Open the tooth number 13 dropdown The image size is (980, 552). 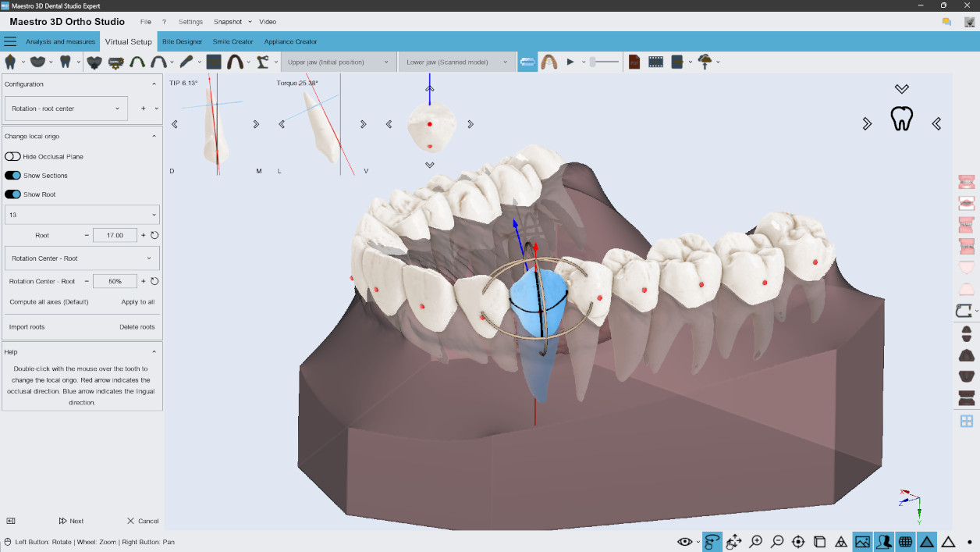click(x=82, y=214)
